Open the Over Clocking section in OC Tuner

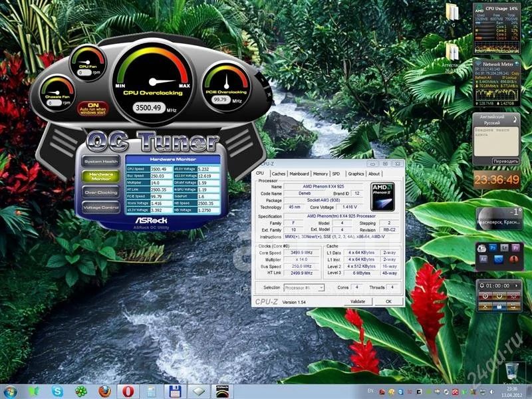(x=101, y=192)
